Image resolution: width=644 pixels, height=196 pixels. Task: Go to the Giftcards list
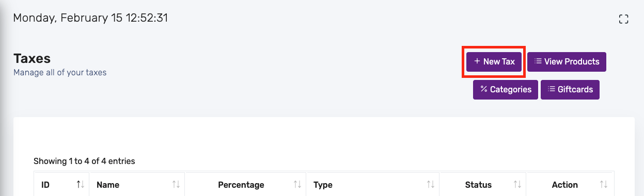[x=570, y=89]
